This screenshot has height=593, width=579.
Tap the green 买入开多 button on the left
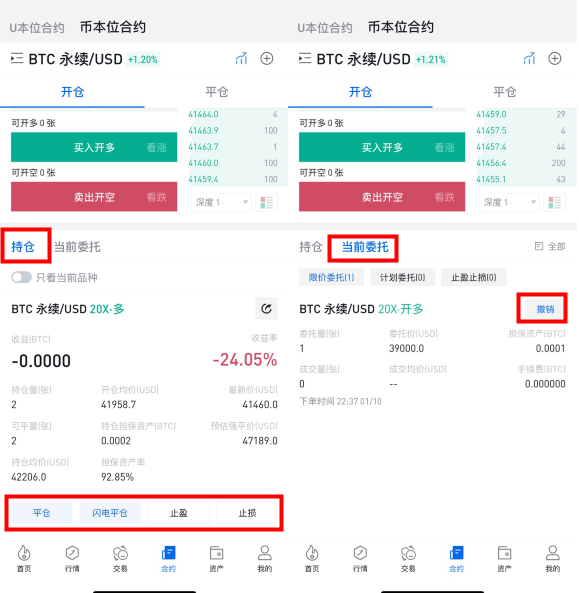pos(94,147)
